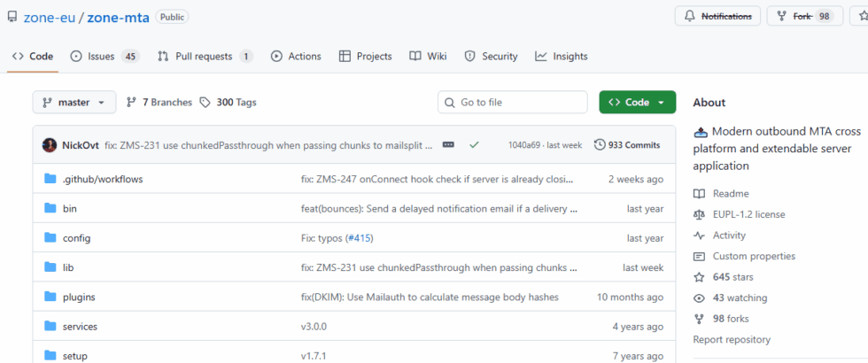Open the Insights tab
Screen dimensions: 868x363
point(561,57)
